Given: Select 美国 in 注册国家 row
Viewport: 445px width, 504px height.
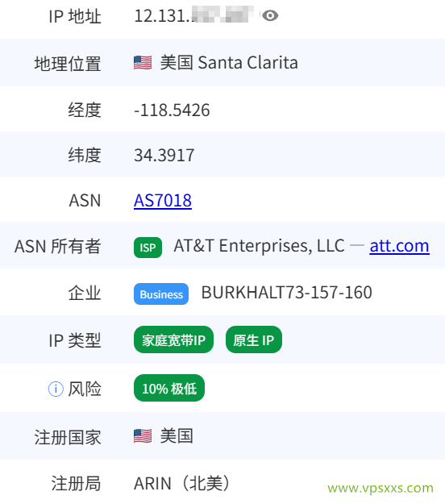Looking at the screenshot, I should tap(177, 436).
